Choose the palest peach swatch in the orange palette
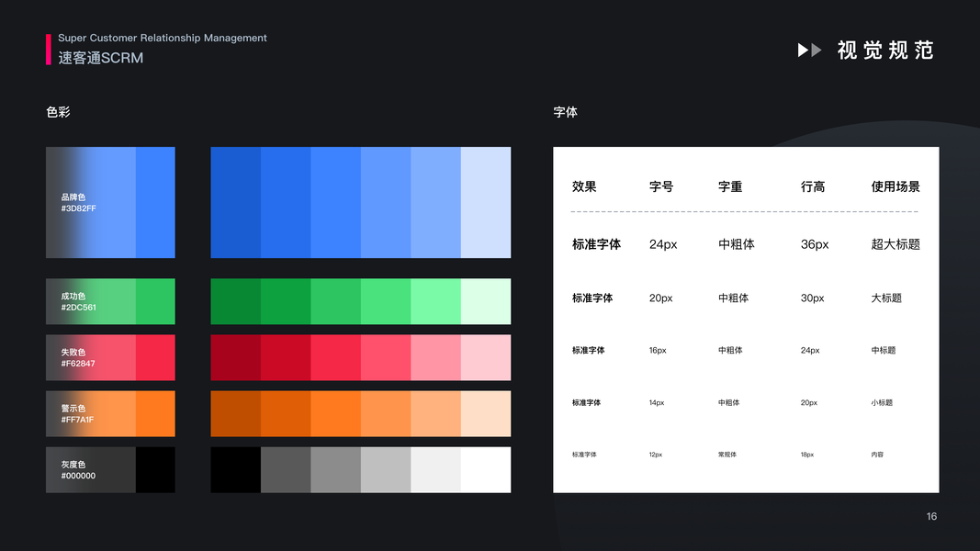 486,413
